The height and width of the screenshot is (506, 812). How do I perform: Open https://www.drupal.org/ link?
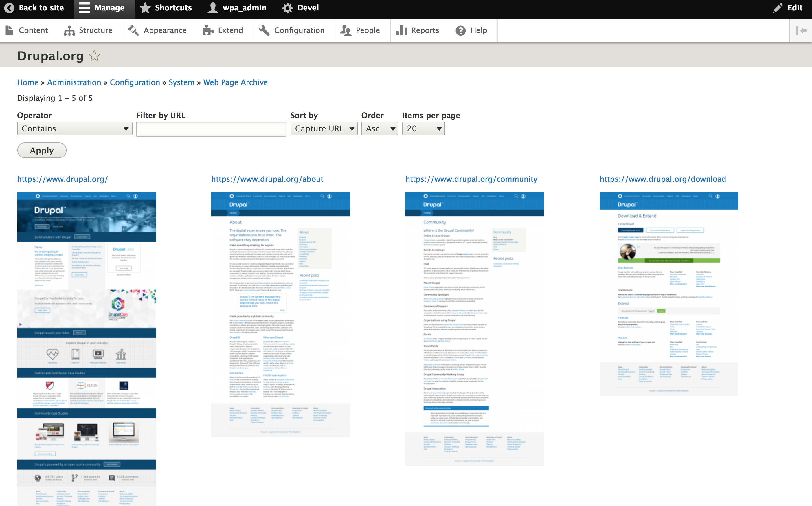63,179
